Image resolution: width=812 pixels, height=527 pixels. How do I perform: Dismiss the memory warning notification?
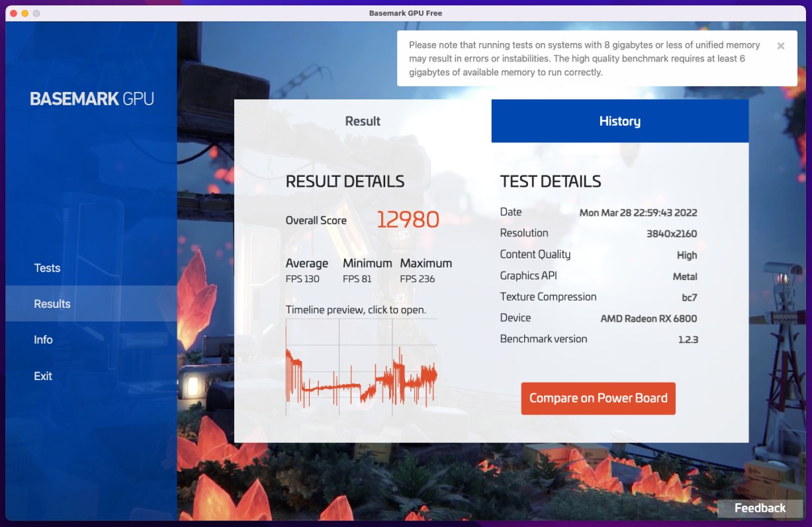pyautogui.click(x=780, y=46)
